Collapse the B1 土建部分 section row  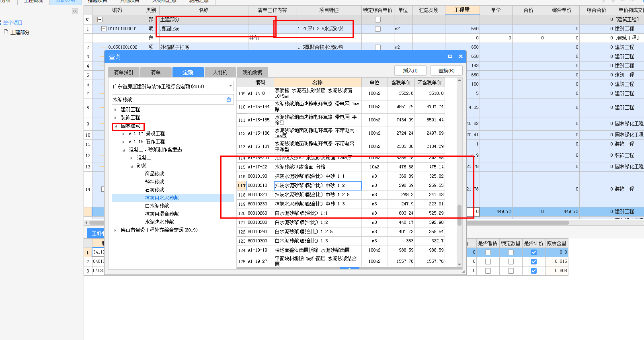(100, 19)
